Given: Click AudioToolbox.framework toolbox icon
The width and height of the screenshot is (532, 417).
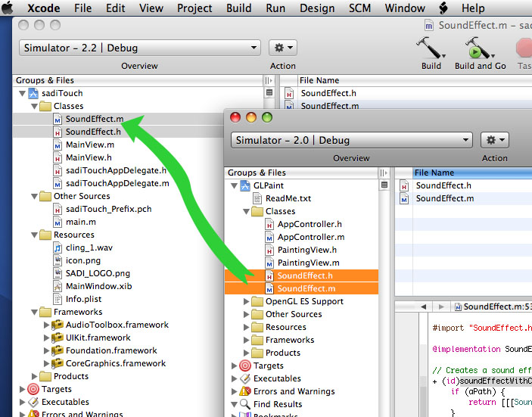Looking at the screenshot, I should tap(58, 325).
